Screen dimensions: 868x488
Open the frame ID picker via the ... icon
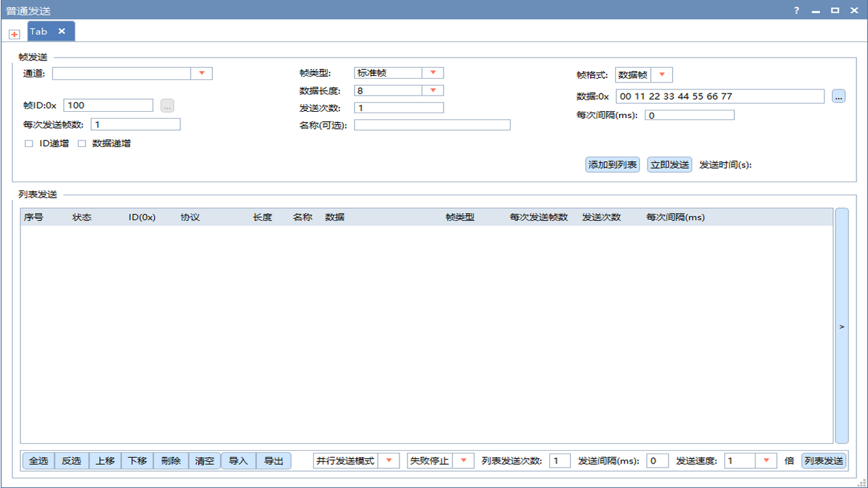pyautogui.click(x=167, y=105)
